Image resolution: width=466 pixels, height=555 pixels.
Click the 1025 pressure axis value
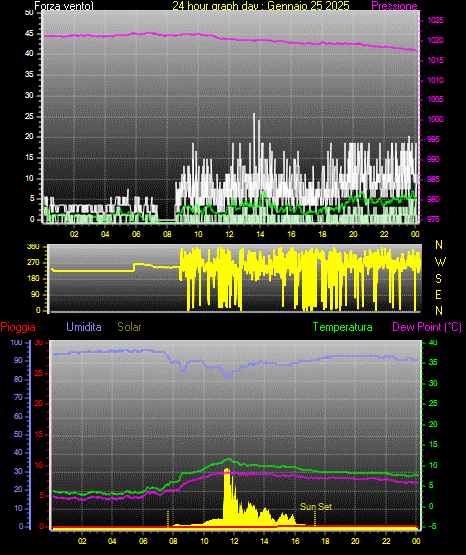(x=435, y=20)
